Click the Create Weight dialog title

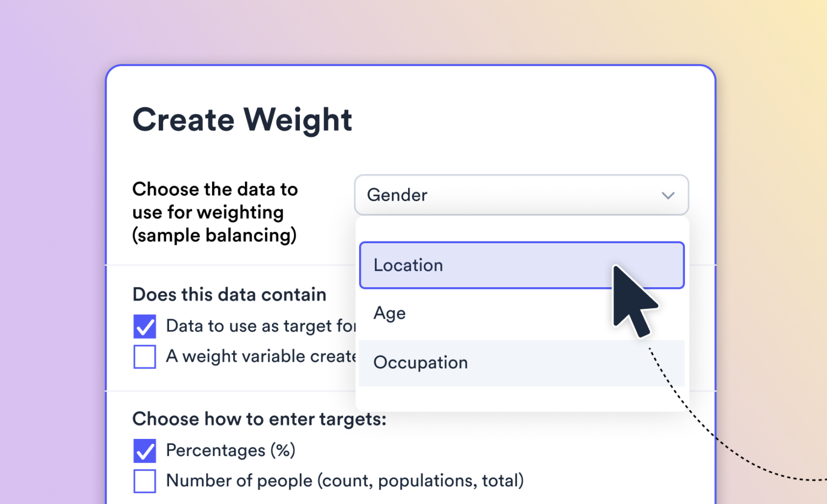(242, 119)
